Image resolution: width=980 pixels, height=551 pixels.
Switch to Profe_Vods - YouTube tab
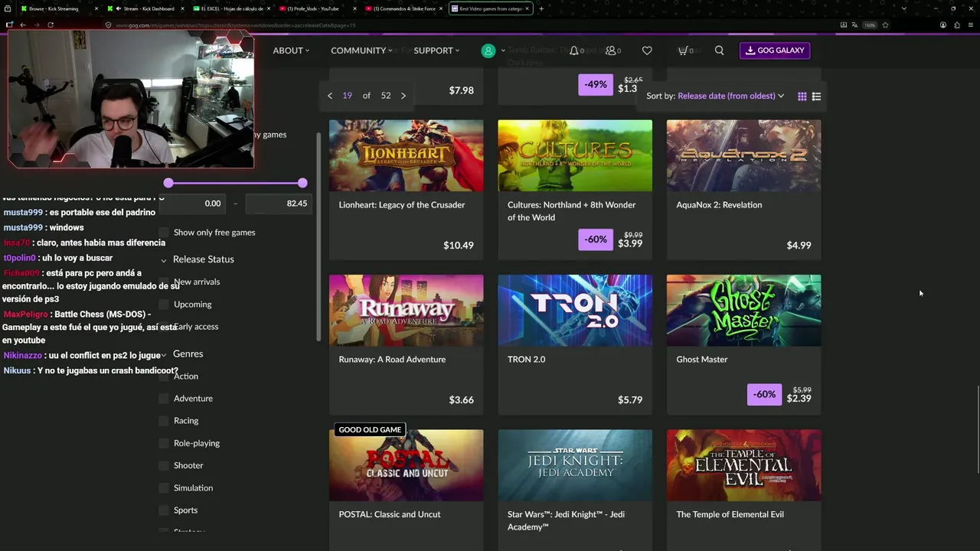[319, 8]
